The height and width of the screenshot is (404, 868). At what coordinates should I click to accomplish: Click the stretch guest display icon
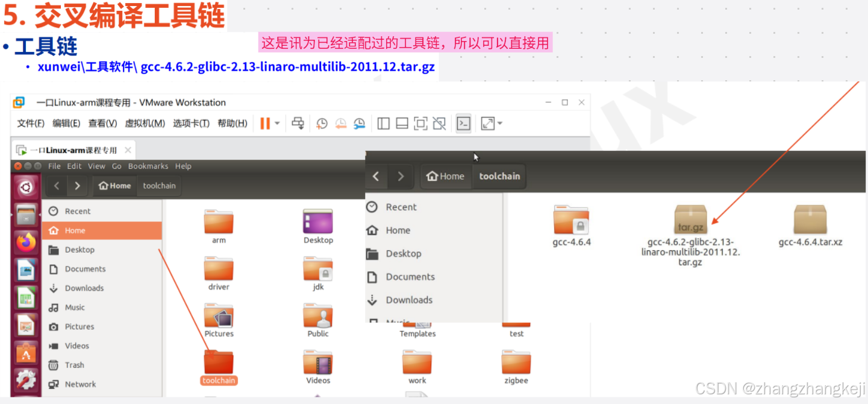(488, 124)
